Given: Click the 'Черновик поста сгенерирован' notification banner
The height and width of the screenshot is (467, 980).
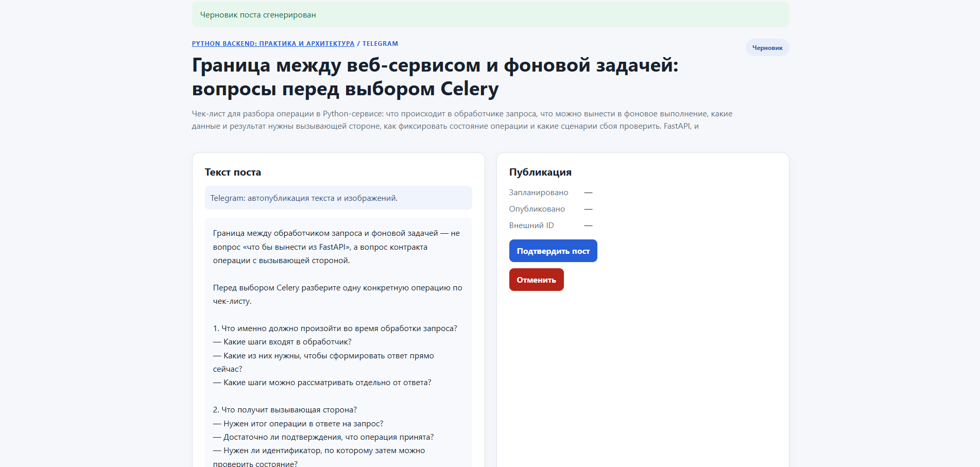Looking at the screenshot, I should [x=490, y=15].
